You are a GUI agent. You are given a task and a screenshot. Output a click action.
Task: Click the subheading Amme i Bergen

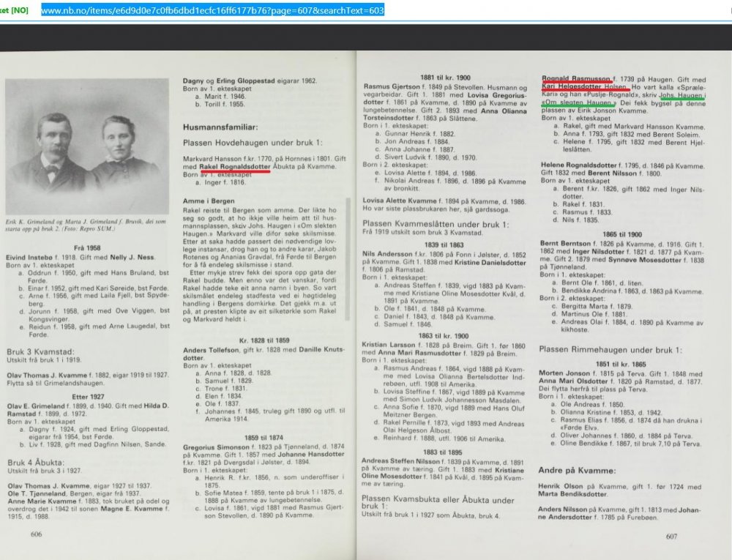(204, 199)
